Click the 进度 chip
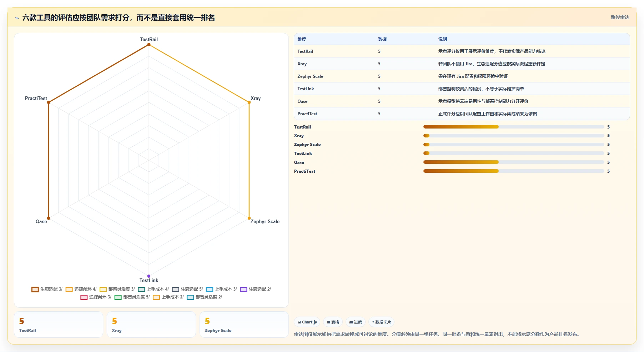Screen dimensions: 644x352 (x=356, y=322)
